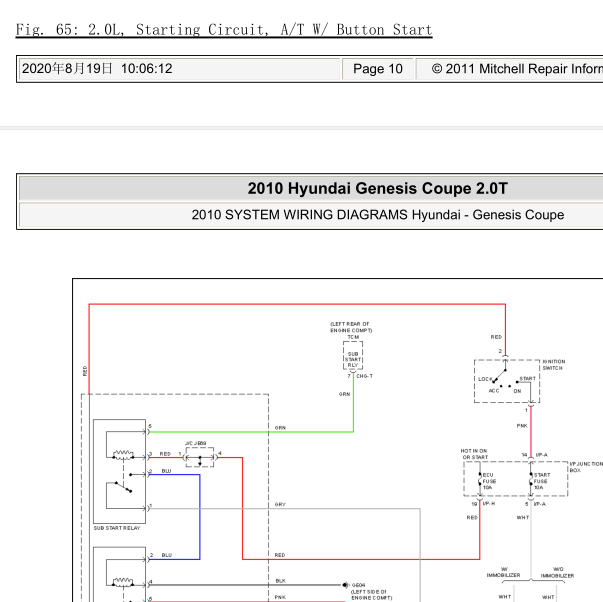
Task: Click the 'I/P JUNCTION BOX' label
Action: pos(586,467)
